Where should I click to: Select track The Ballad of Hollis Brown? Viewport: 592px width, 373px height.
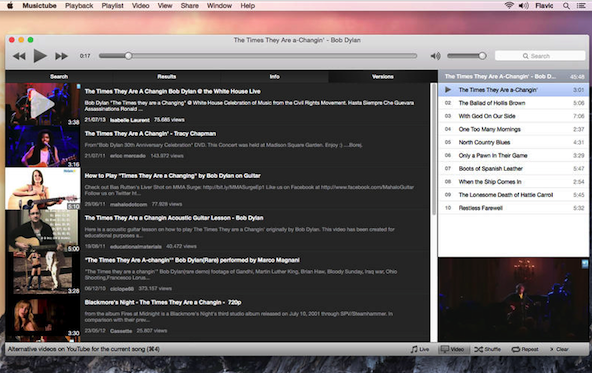[x=513, y=103]
